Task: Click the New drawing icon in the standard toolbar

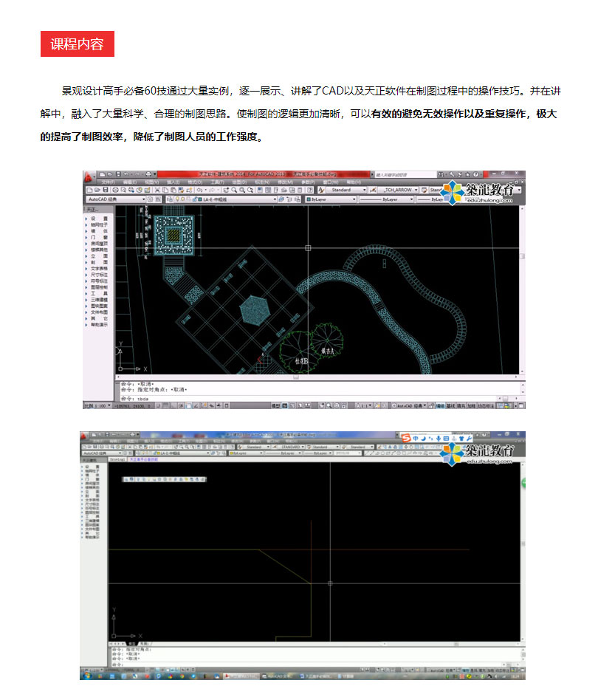Action: [x=90, y=190]
